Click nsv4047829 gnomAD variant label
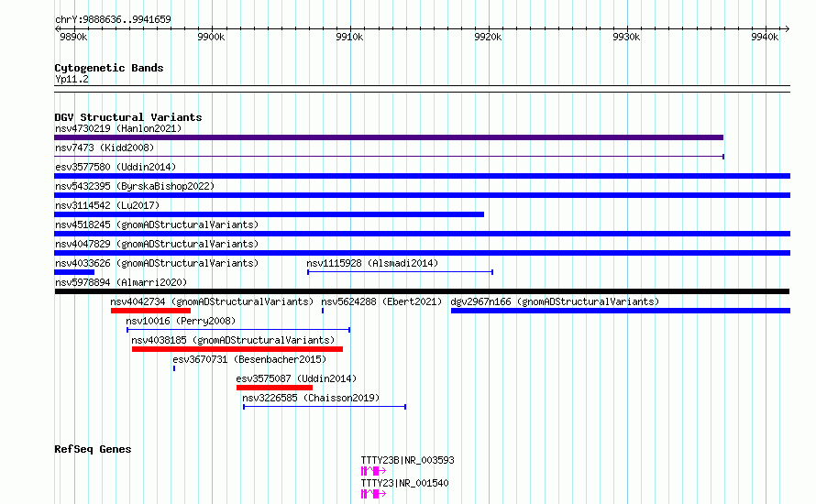The image size is (816, 504). coord(157,244)
